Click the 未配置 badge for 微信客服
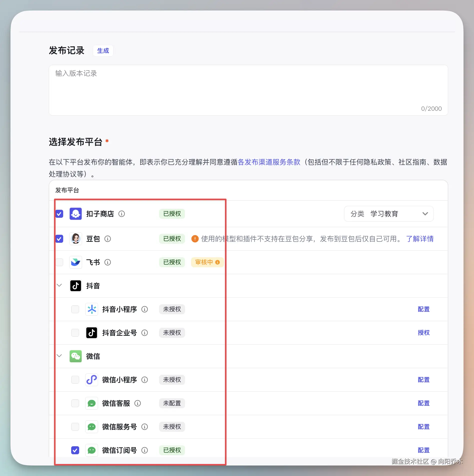474x476 pixels. point(172,403)
